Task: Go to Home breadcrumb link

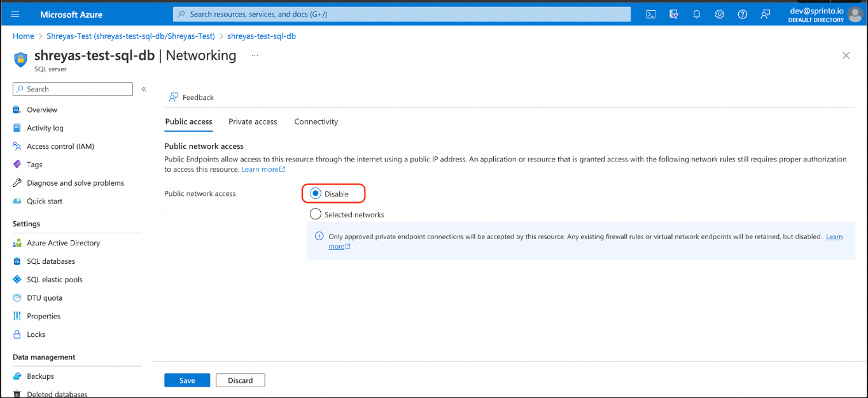Action: (x=24, y=36)
